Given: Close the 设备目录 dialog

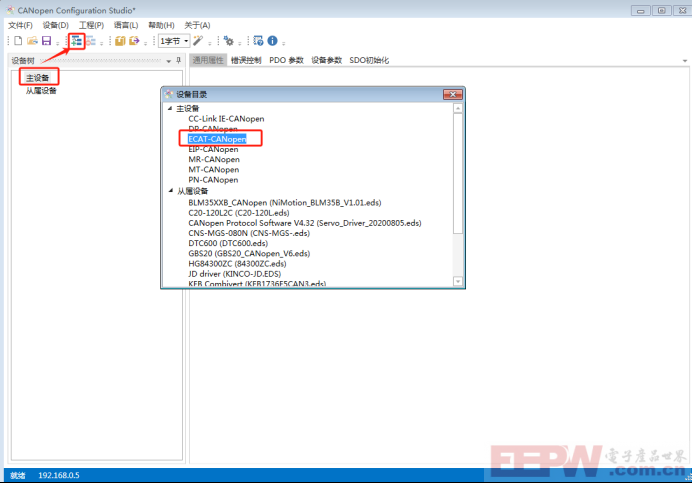Looking at the screenshot, I should point(453,94).
